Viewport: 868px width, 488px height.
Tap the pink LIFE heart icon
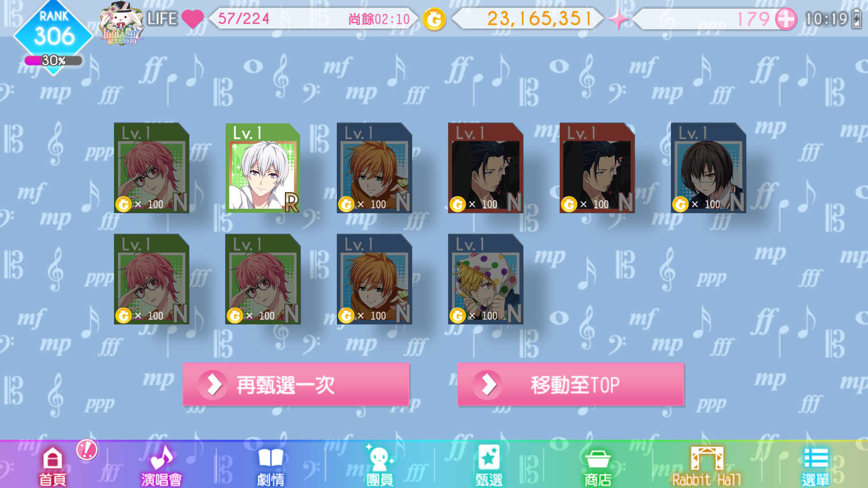(193, 19)
